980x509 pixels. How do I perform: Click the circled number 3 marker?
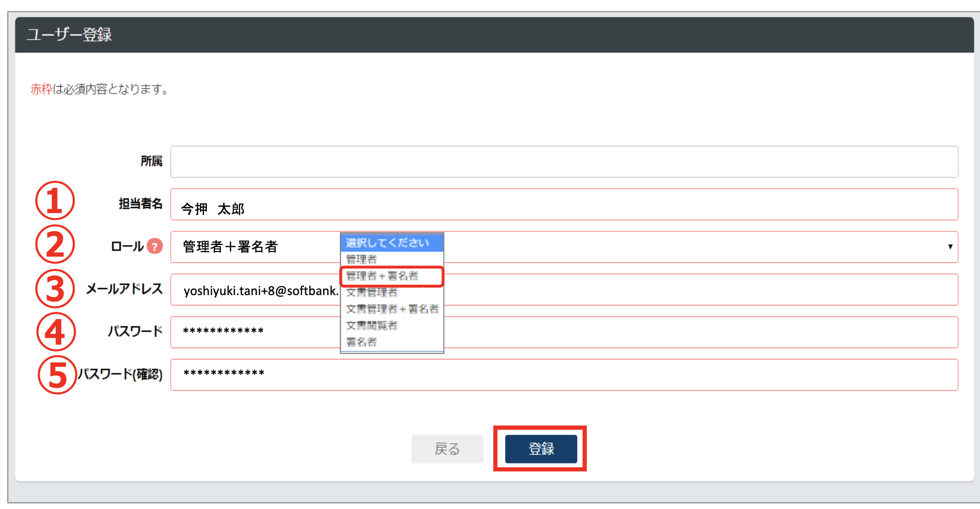pos(55,289)
